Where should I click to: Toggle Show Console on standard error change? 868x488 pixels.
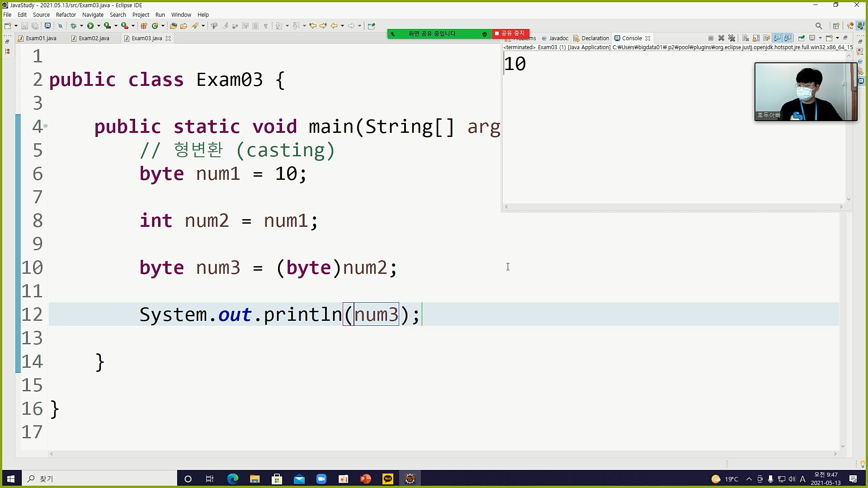coord(788,38)
